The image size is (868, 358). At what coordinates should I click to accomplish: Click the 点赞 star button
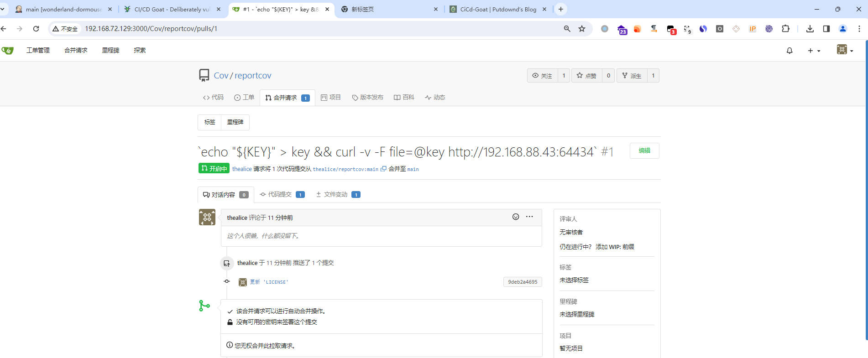[x=587, y=76]
